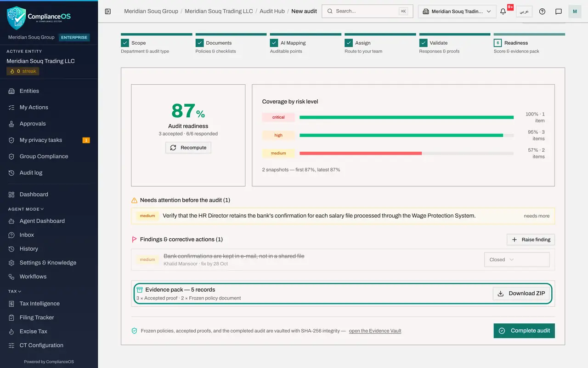
Task: Click the Assign step checkbox
Action: pos(349,43)
